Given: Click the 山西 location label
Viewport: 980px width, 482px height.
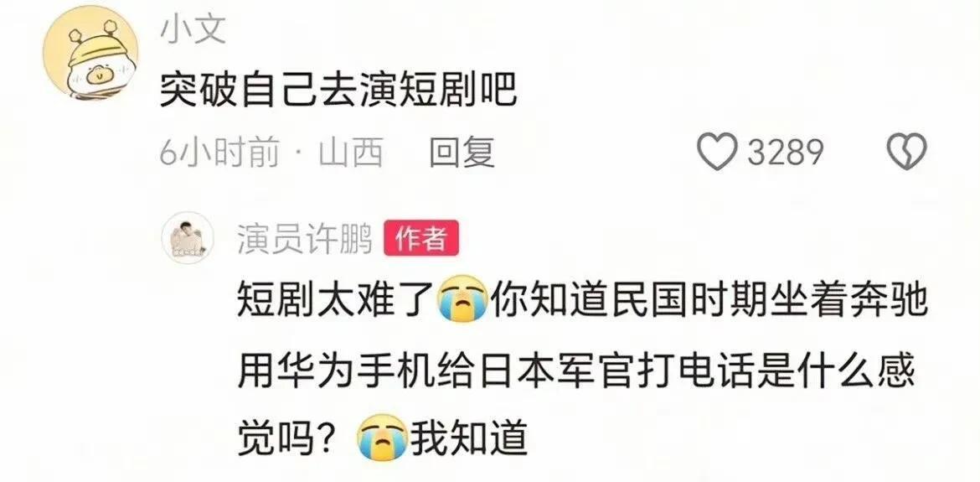Looking at the screenshot, I should [x=351, y=152].
